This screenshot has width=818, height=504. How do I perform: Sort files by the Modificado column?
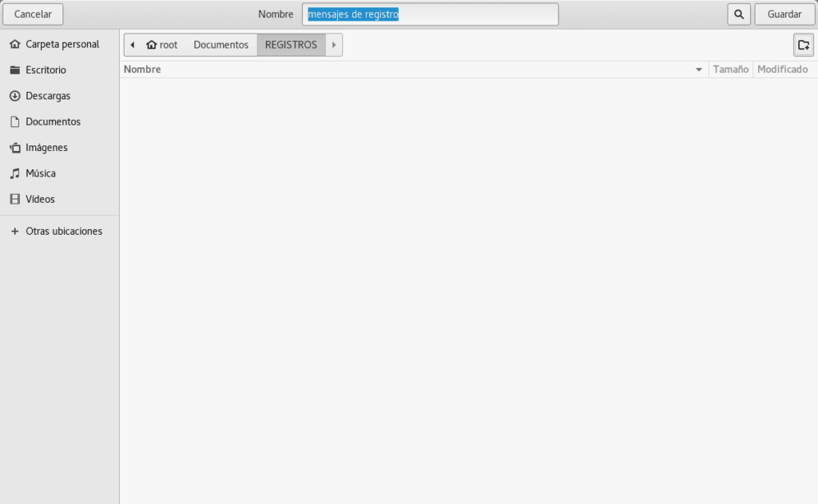pyautogui.click(x=782, y=69)
